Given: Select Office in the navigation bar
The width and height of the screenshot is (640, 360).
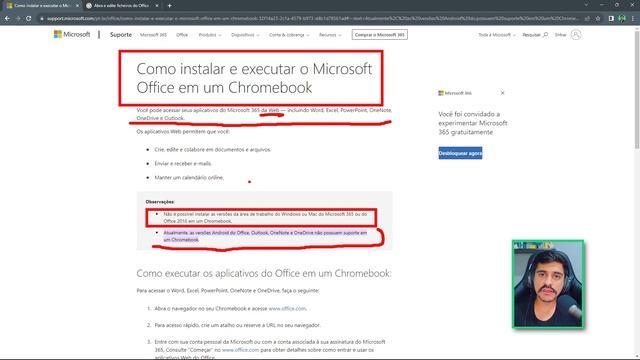Looking at the screenshot, I should tap(182, 35).
